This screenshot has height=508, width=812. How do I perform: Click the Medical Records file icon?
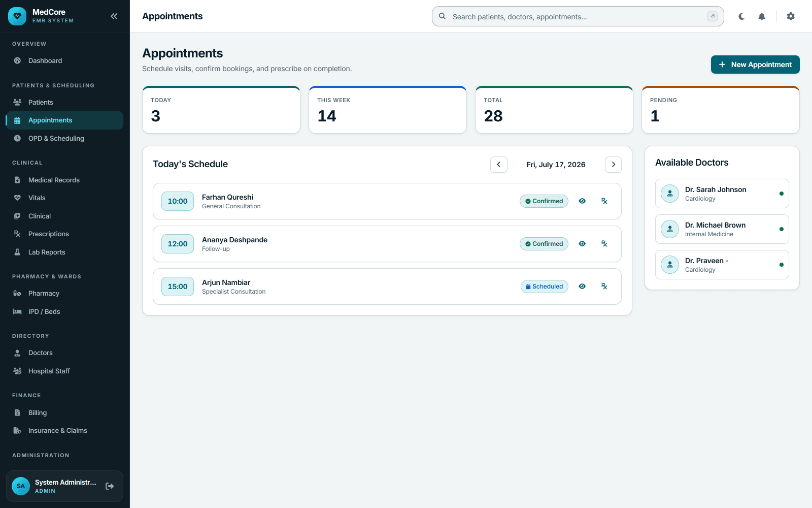click(17, 180)
